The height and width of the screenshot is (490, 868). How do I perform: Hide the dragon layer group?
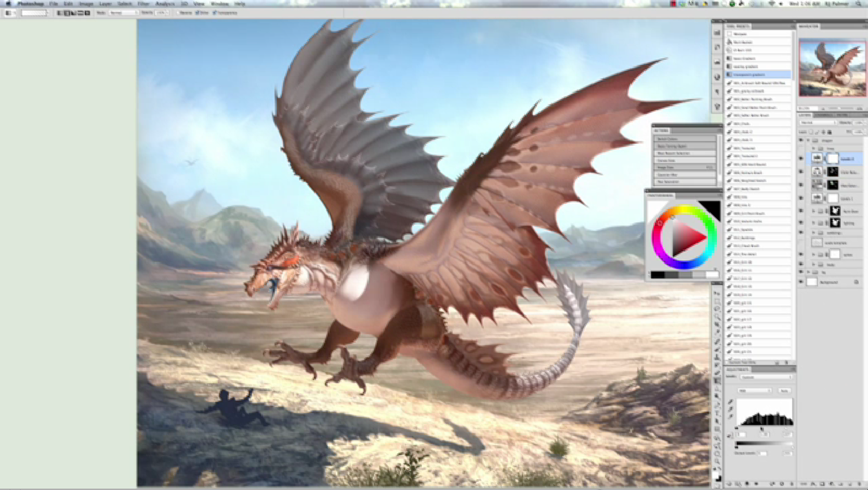pyautogui.click(x=802, y=140)
